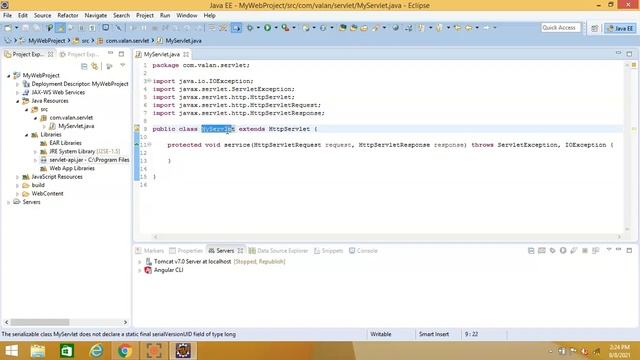
Task: Click the warning marker on line 9 gutter
Action: point(137,129)
